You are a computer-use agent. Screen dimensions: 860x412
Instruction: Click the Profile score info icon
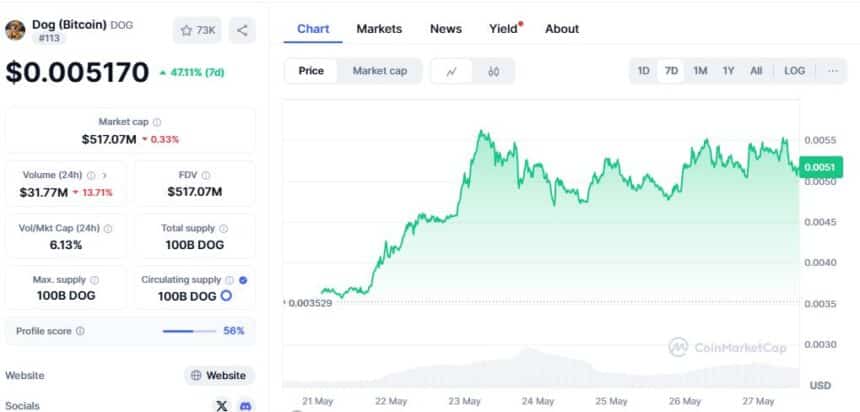[80, 331]
